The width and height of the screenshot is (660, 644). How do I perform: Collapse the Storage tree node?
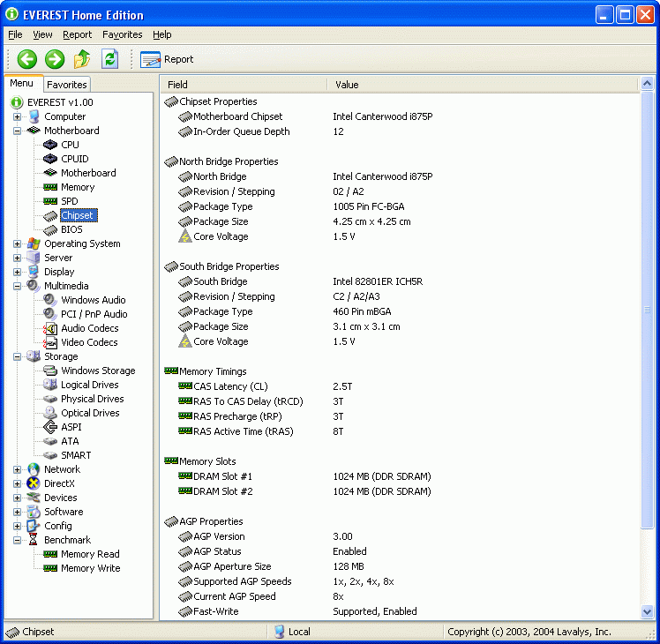[x=18, y=356]
